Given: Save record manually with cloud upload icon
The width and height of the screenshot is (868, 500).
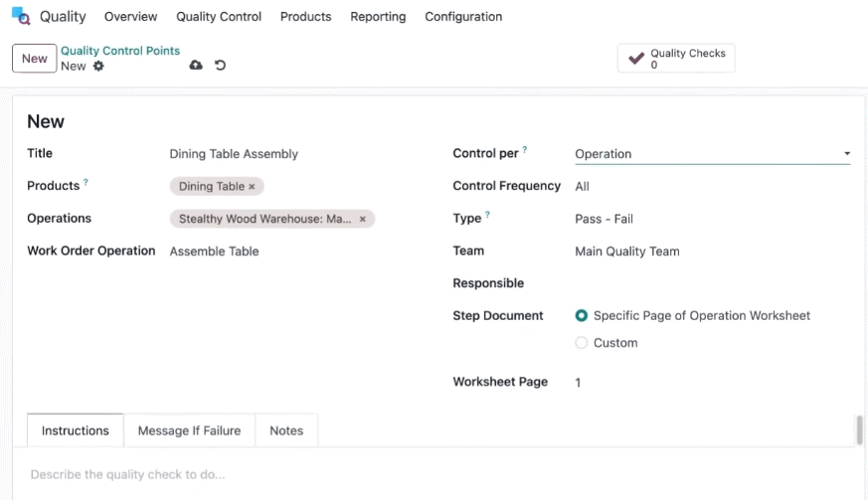Looking at the screenshot, I should [196, 66].
